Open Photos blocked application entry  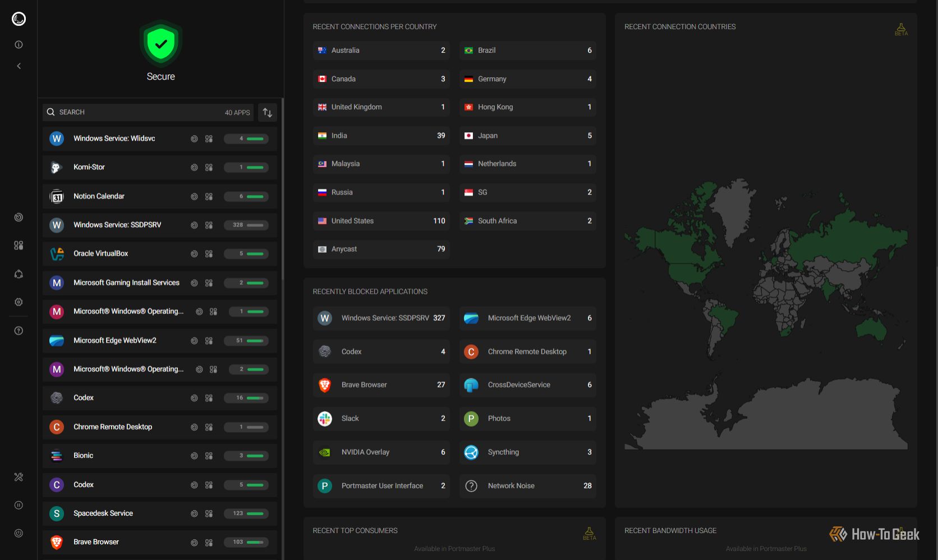click(528, 419)
